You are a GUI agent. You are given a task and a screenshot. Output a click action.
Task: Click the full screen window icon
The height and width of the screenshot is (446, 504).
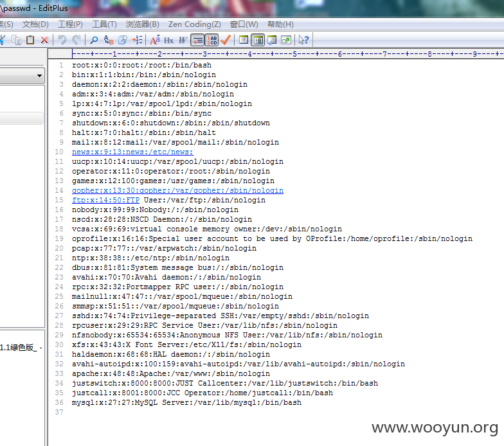(x=286, y=40)
